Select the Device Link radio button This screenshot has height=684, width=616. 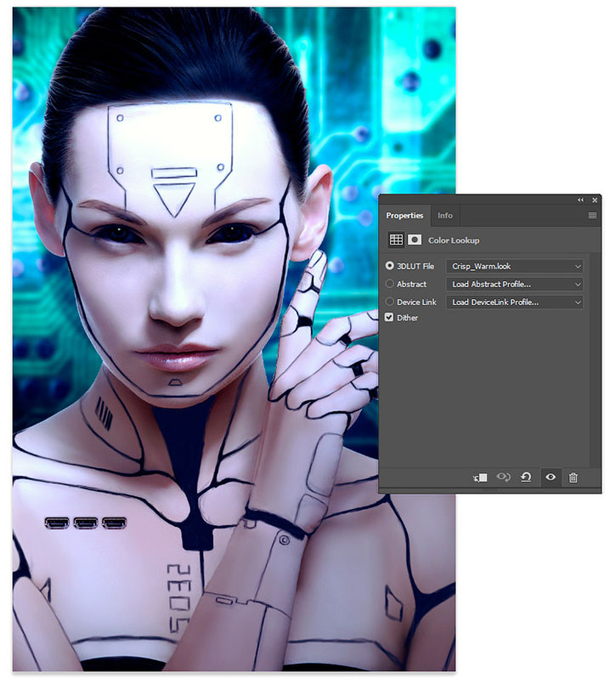coord(390,302)
